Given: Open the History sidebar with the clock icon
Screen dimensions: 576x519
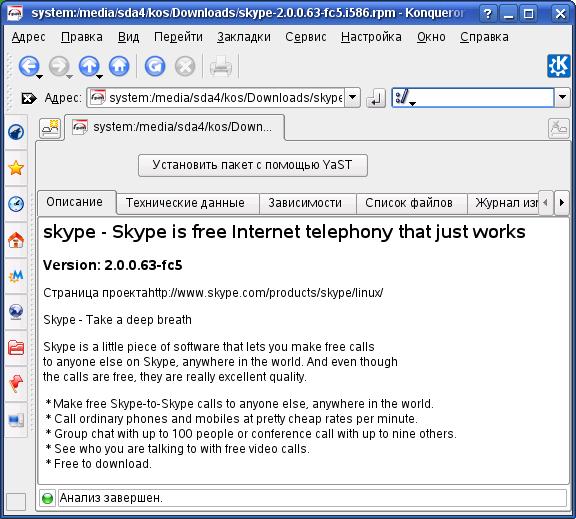Looking at the screenshot, I should pos(16,203).
